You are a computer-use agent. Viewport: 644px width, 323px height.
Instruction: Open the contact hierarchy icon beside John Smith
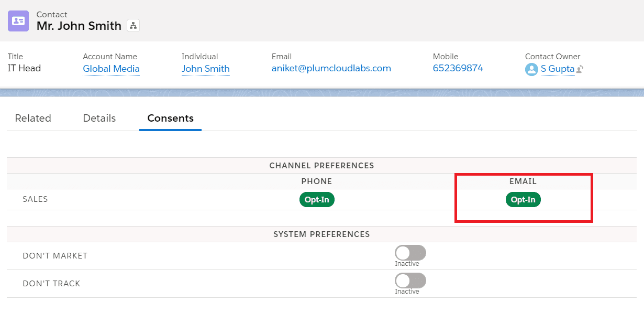click(133, 26)
